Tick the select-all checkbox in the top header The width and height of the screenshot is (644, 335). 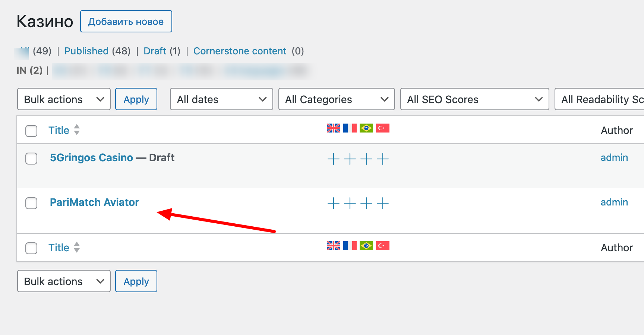pyautogui.click(x=31, y=131)
